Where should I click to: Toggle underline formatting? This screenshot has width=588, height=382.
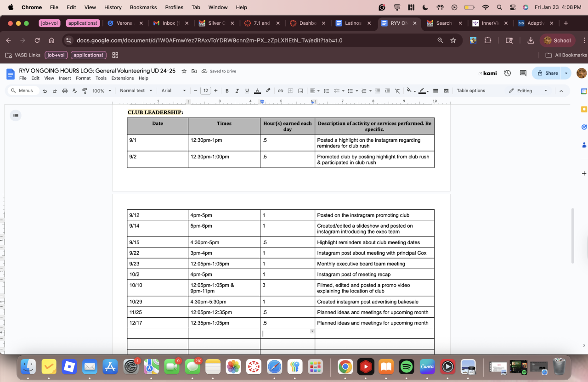coord(247,91)
